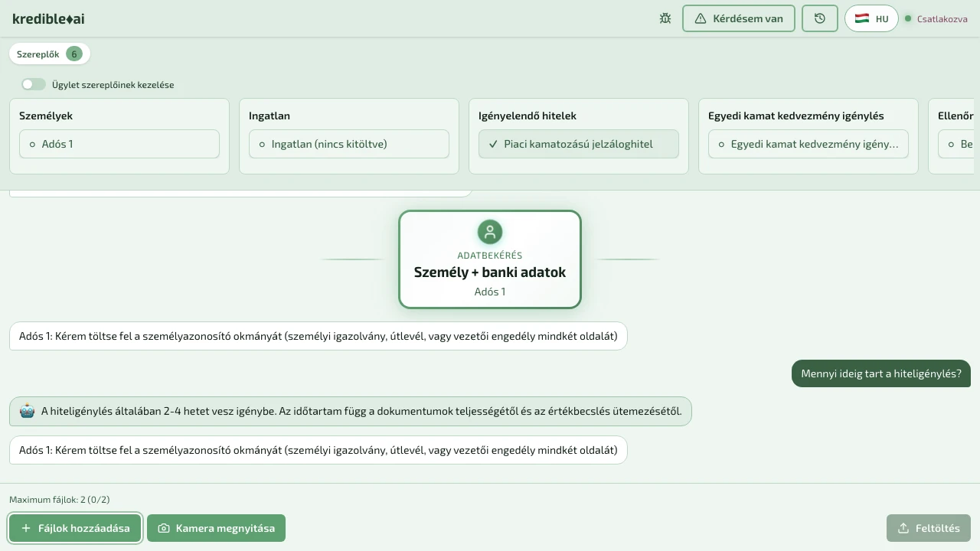Image resolution: width=980 pixels, height=551 pixels.
Task: Click the camera icon in Kamera megnyitása
Action: pos(164,528)
